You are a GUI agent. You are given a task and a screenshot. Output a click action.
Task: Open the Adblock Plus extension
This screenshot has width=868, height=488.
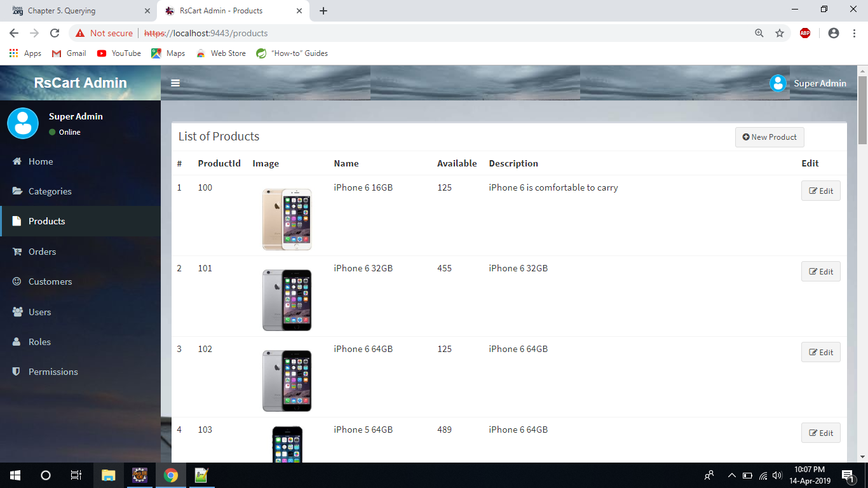click(805, 33)
